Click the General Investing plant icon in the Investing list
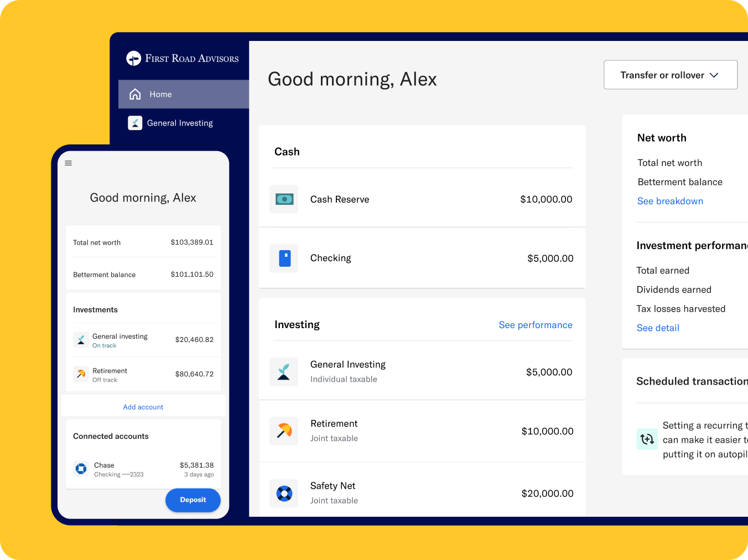The width and height of the screenshot is (748, 560). [284, 372]
